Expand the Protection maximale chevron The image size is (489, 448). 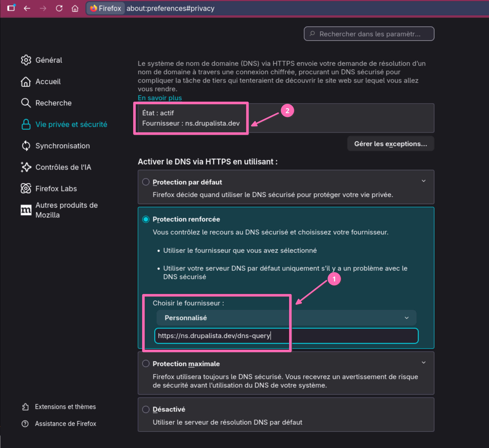(424, 362)
